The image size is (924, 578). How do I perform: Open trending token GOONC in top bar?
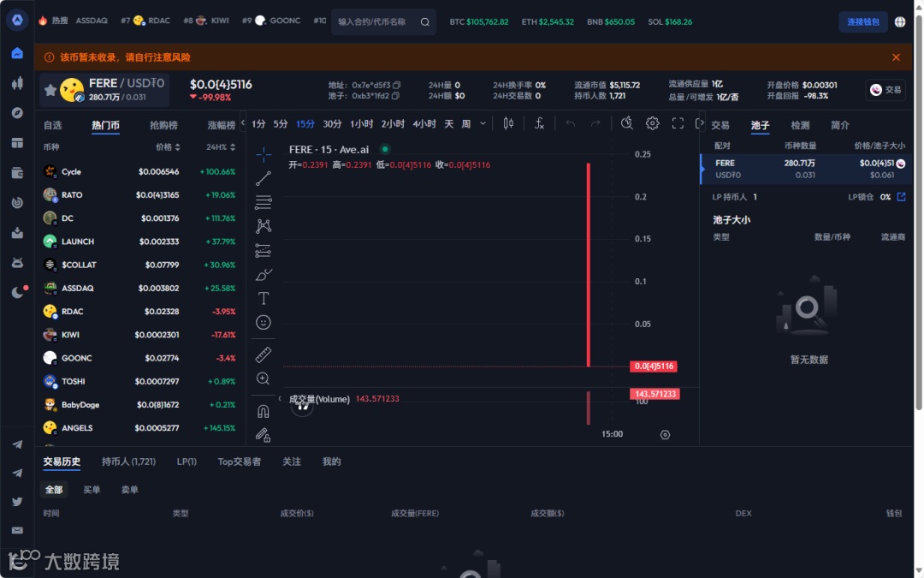point(277,21)
